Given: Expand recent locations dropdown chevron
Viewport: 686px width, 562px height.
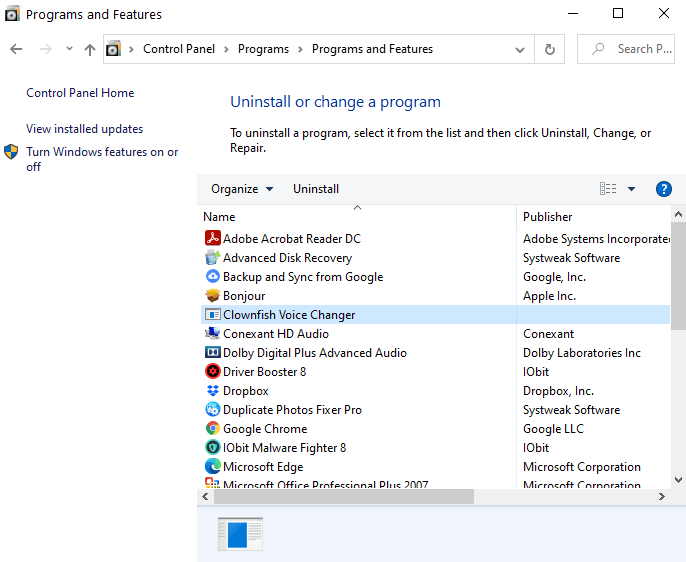Looking at the screenshot, I should (69, 49).
